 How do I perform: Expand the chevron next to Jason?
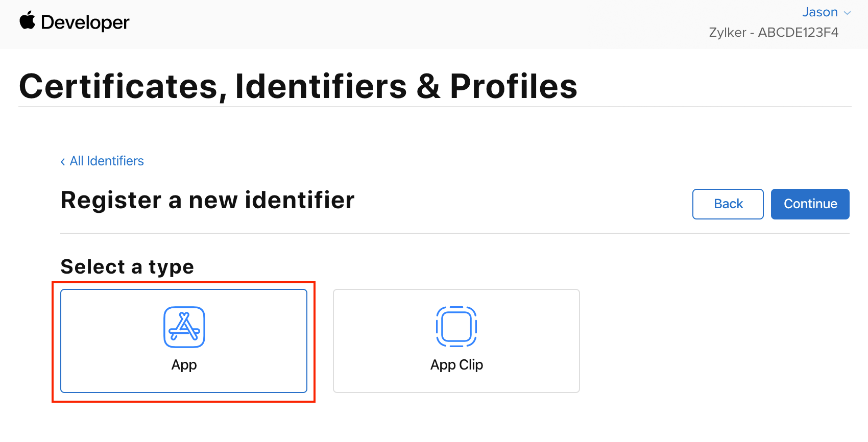pos(848,13)
